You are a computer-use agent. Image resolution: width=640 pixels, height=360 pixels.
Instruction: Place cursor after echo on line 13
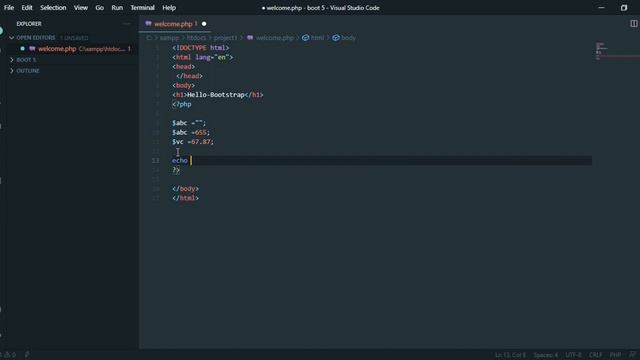[x=190, y=160]
